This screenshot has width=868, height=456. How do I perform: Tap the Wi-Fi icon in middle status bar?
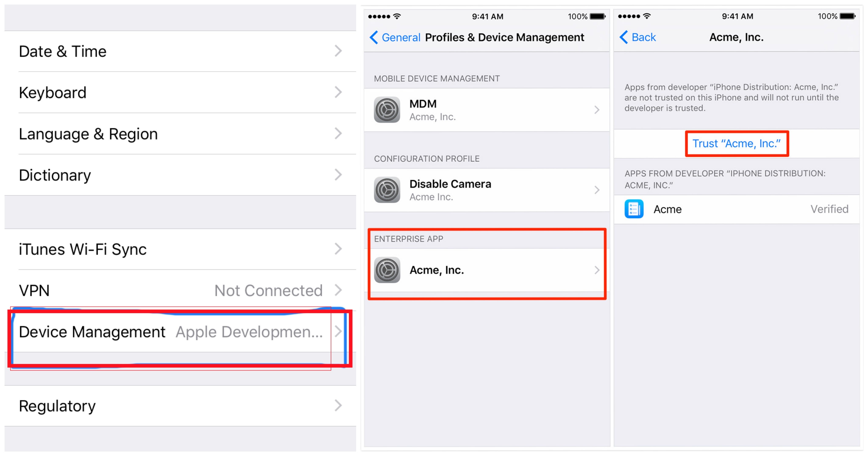pyautogui.click(x=397, y=16)
